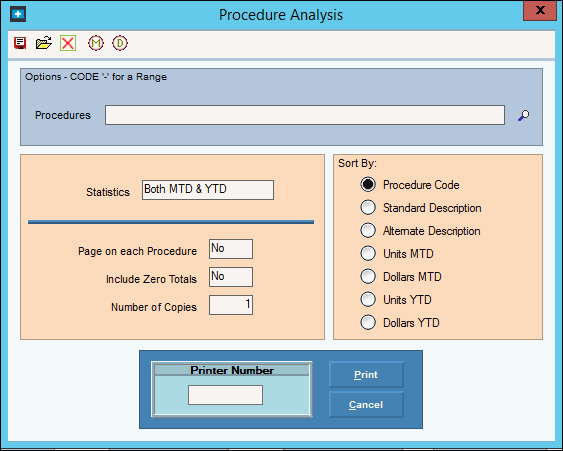Select Alternate Description radio button
This screenshot has height=451, width=563.
point(368,231)
